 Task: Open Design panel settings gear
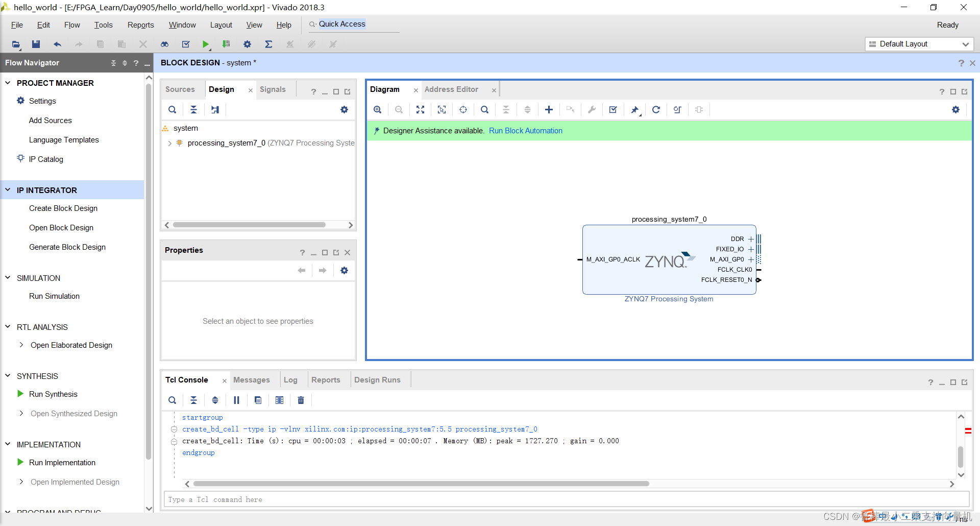pos(344,110)
